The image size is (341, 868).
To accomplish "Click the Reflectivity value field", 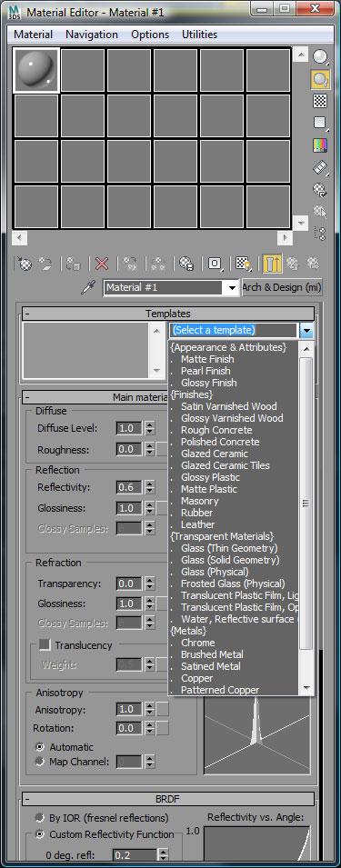I will pos(129,488).
